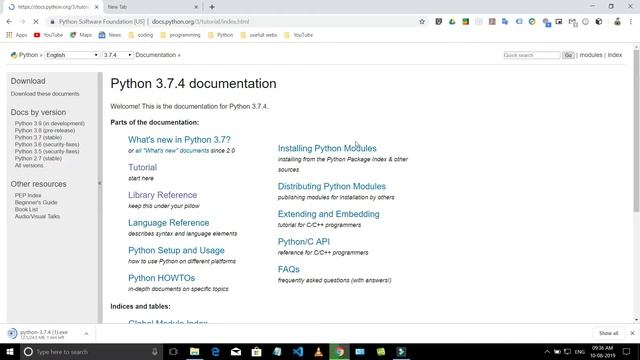Bookmark this page with the star icon

[x=422, y=22]
